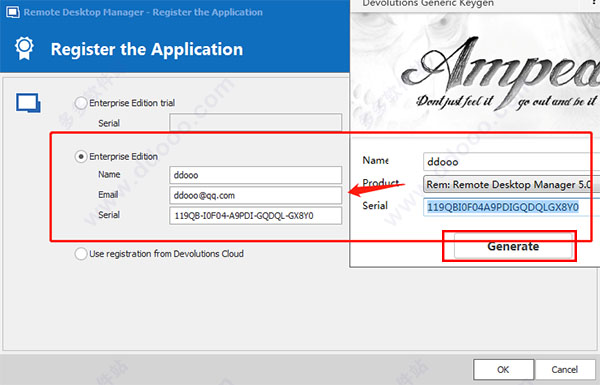Click the Register the Application heading text
This screenshot has width=600, height=385.
pos(147,49)
